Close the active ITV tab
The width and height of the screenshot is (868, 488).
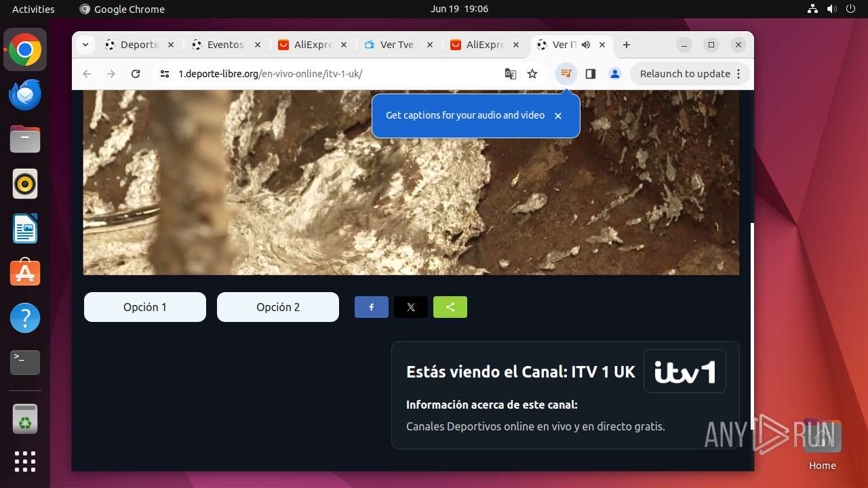tap(602, 45)
